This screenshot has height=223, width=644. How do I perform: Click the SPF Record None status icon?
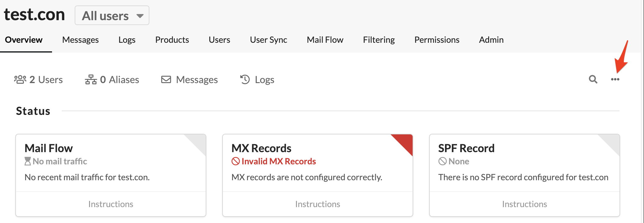pyautogui.click(x=442, y=161)
